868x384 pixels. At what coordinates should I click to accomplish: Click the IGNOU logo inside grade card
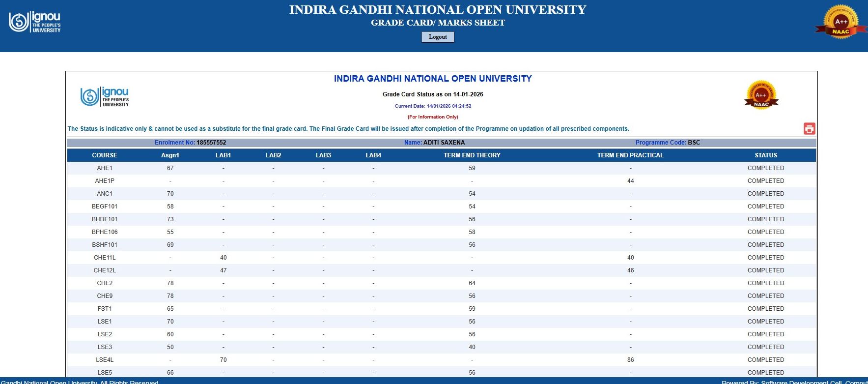coord(105,96)
